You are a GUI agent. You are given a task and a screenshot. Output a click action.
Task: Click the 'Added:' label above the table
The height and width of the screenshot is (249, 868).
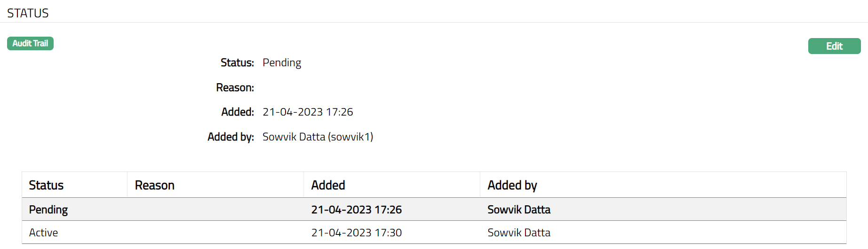[238, 112]
